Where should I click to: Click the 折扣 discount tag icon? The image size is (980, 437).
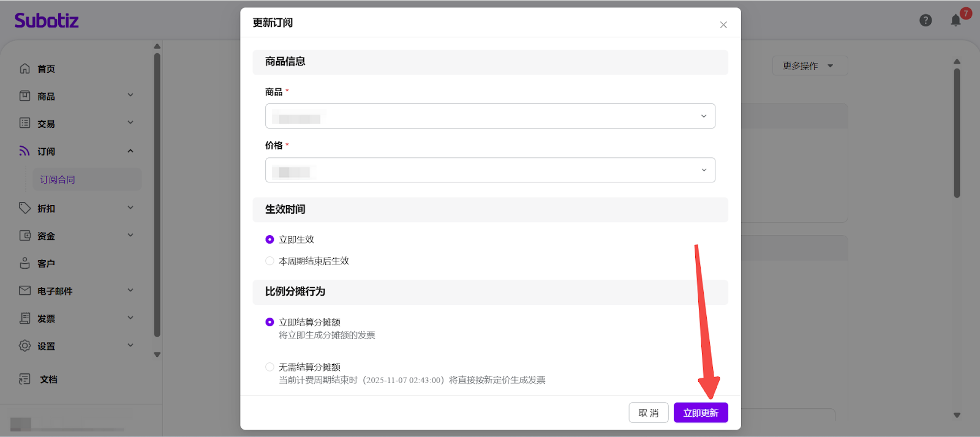pos(24,208)
